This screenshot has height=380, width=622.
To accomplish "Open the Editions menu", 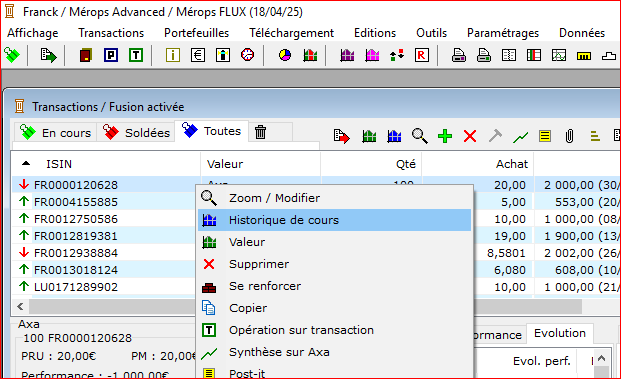I will coord(375,33).
